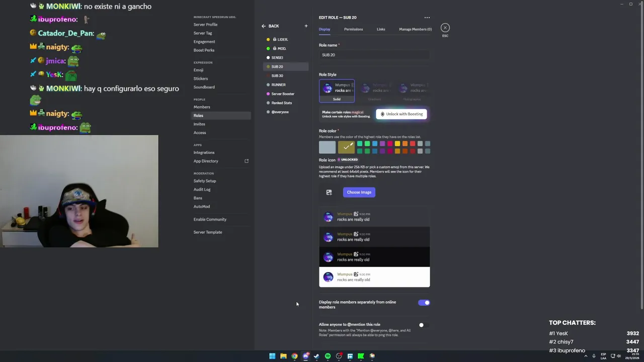Open the three-dots role options menu
This screenshot has height=362, width=644.
pos(427,18)
